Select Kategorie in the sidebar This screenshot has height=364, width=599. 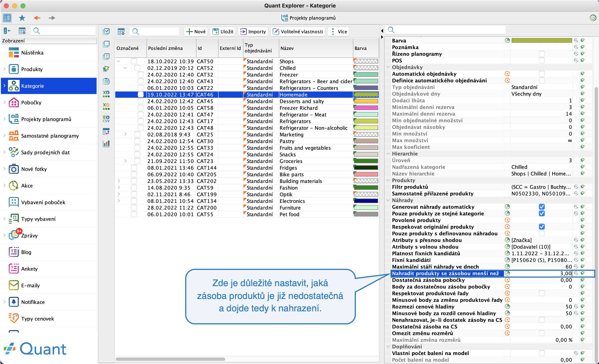[49, 86]
